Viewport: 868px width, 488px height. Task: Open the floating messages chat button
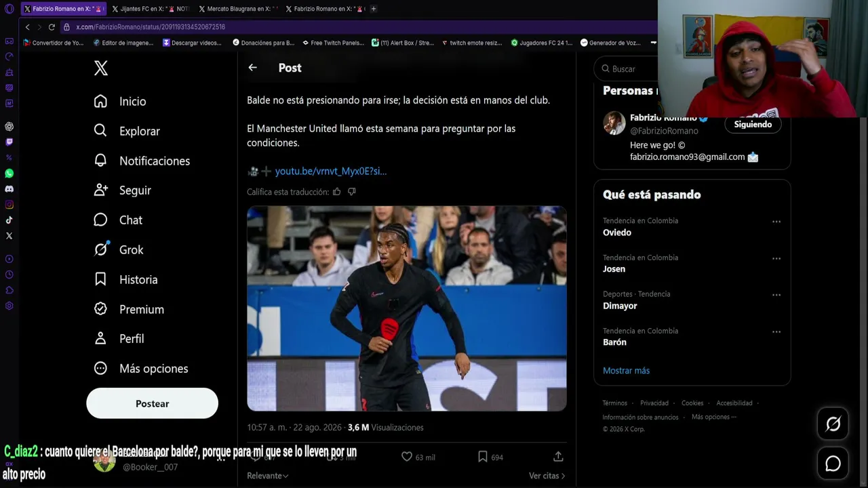[x=833, y=464]
